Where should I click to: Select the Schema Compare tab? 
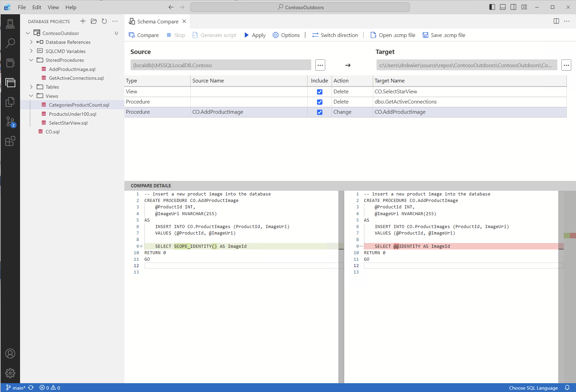[157, 21]
